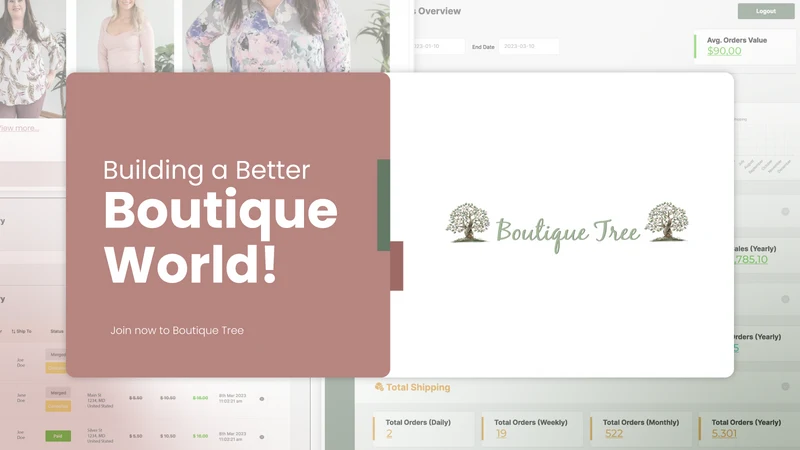Sort the table by Ship To column
Screen dimensions: 800x450
pyautogui.click(x=21, y=331)
